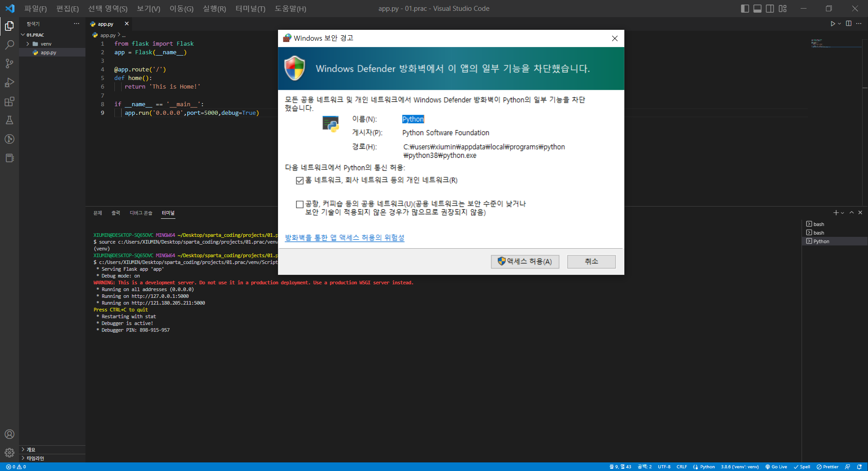868x471 pixels.
Task: Click the 공백: 2 indentation status item
Action: coord(645,467)
